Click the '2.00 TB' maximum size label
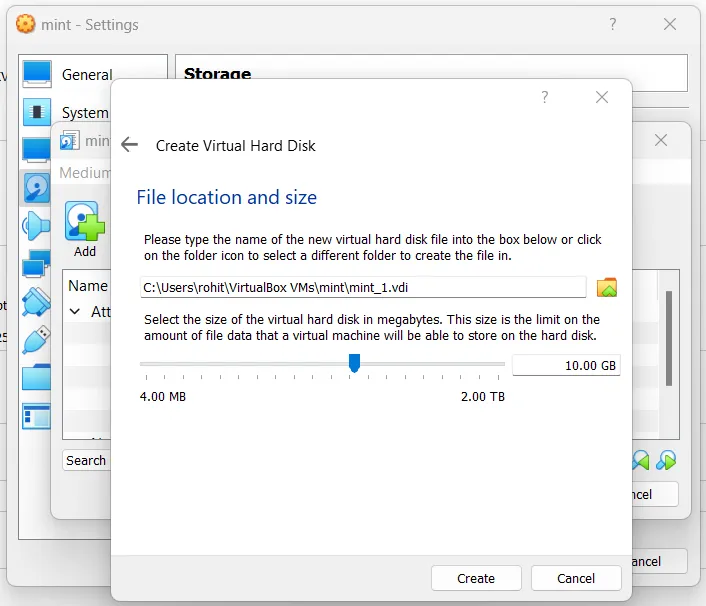Screen dimensions: 706x606 (483, 397)
